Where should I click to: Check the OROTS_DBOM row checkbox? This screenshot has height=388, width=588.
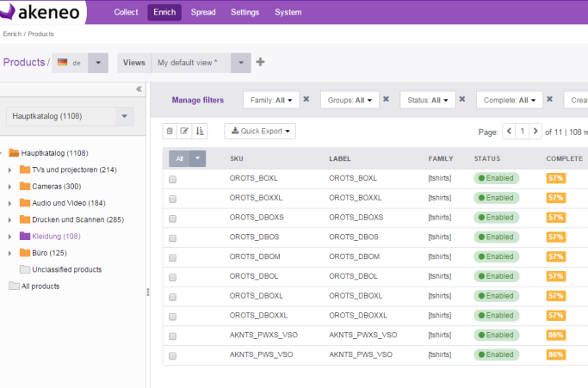click(172, 257)
